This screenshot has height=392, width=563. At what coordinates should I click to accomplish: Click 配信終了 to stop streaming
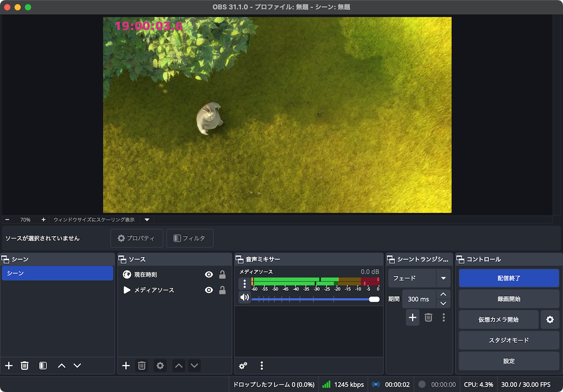(509, 278)
